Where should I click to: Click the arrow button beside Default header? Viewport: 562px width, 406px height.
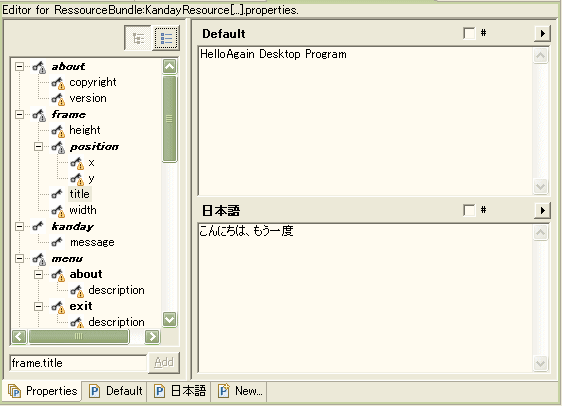tap(542, 34)
